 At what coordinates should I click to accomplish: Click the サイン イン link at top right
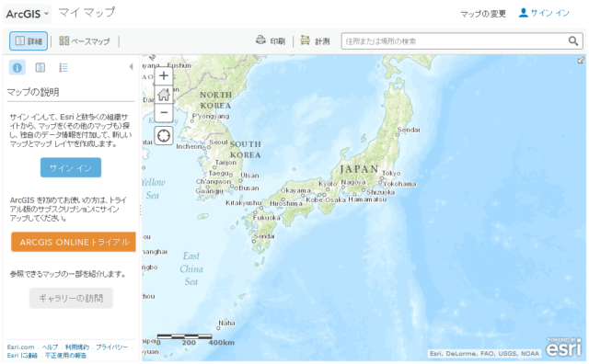[544, 13]
